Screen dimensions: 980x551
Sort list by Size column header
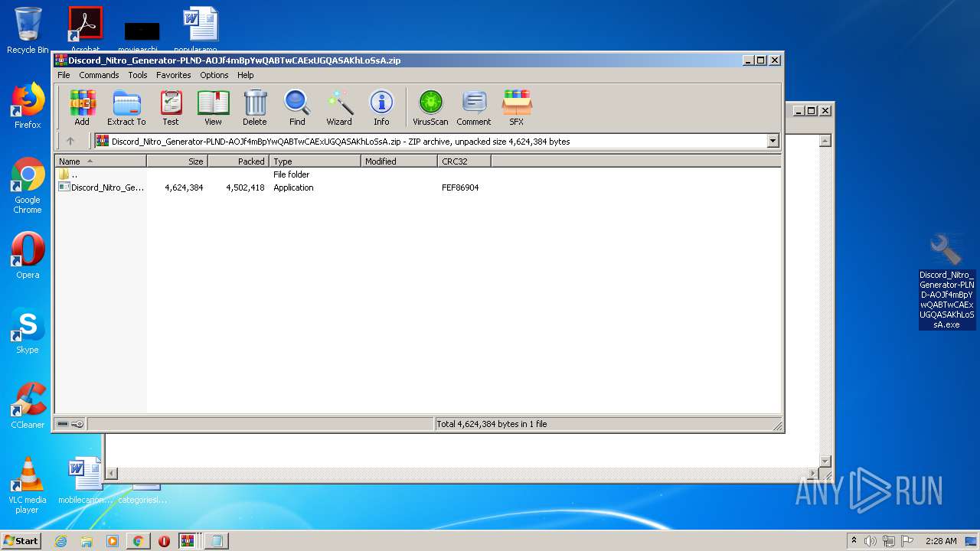177,161
